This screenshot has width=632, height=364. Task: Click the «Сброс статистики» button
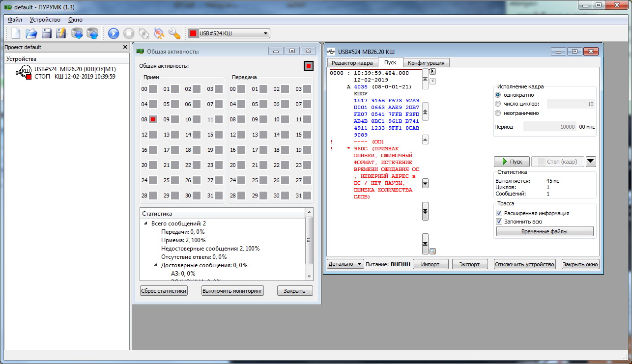(x=164, y=291)
